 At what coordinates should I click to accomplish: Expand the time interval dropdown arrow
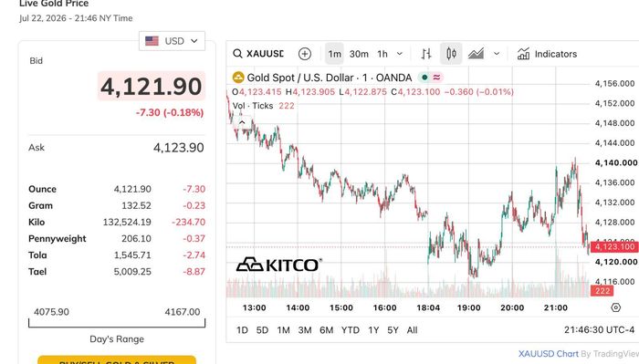400,54
